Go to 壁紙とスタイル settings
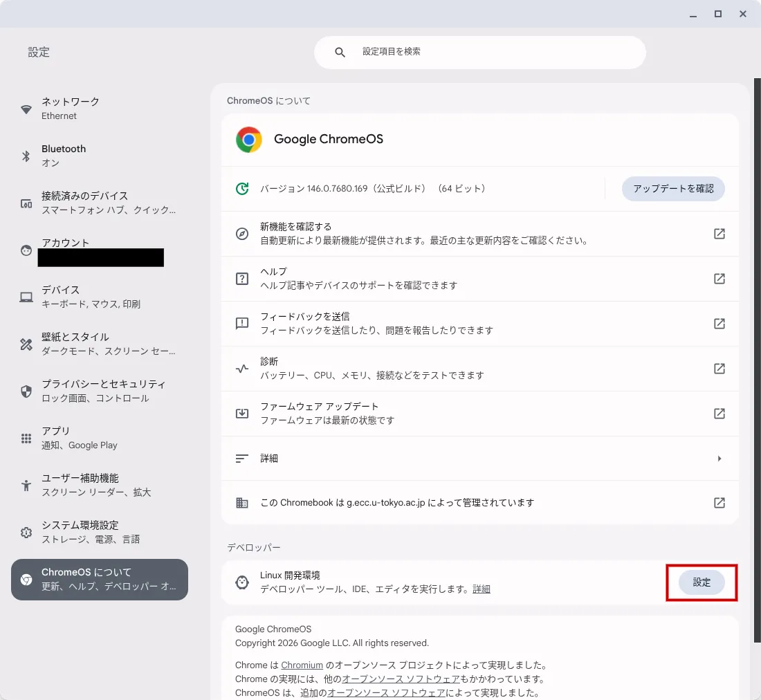The image size is (761, 700). (x=100, y=344)
